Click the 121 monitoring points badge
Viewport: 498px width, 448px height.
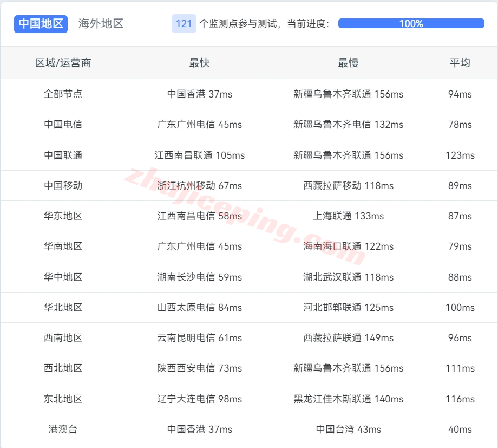(x=184, y=24)
